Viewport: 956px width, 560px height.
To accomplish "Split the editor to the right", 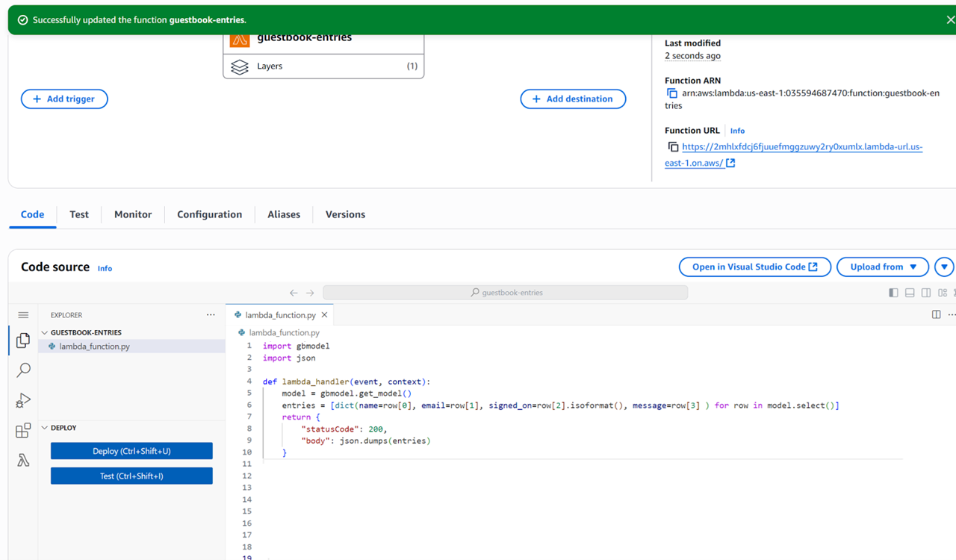I will pyautogui.click(x=936, y=315).
